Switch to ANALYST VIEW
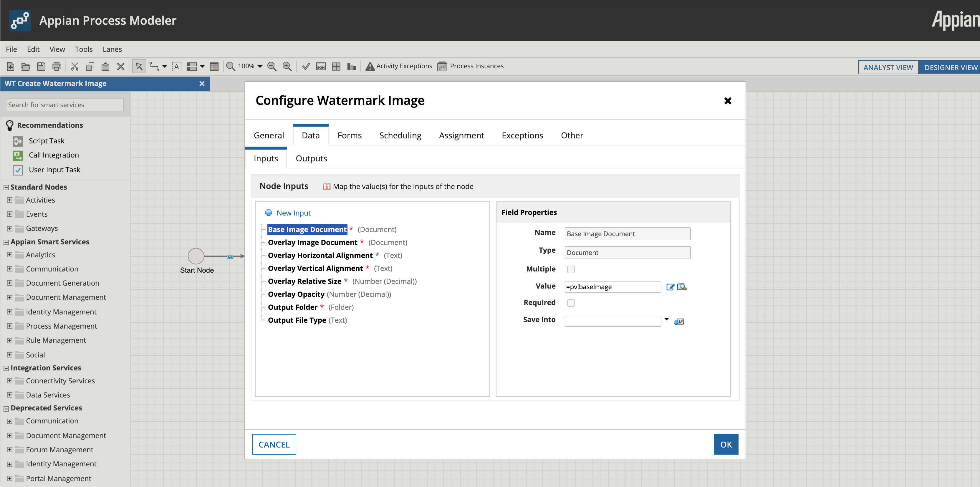The height and width of the screenshot is (487, 980). click(888, 67)
